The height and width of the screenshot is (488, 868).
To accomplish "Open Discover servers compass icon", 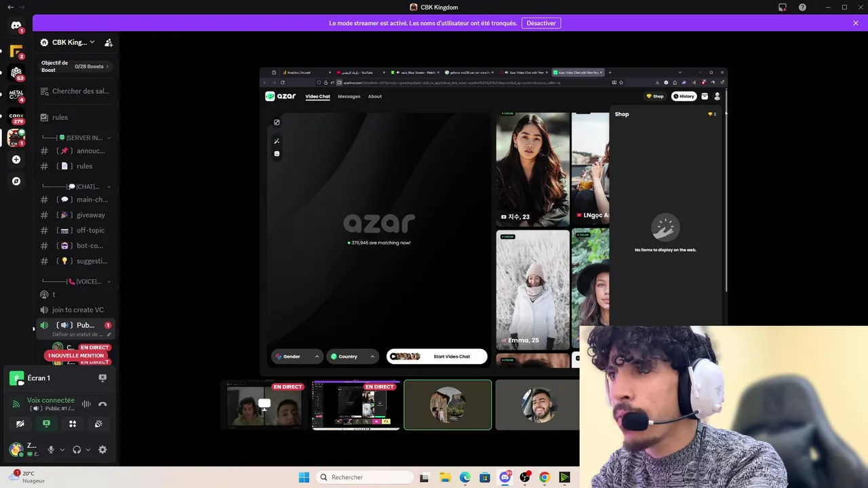I will (x=16, y=181).
